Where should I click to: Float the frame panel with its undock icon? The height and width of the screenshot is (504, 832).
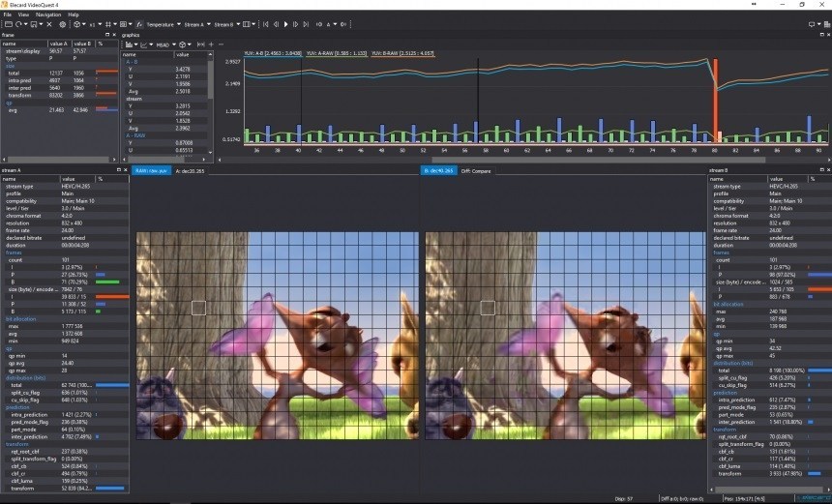tap(107, 35)
